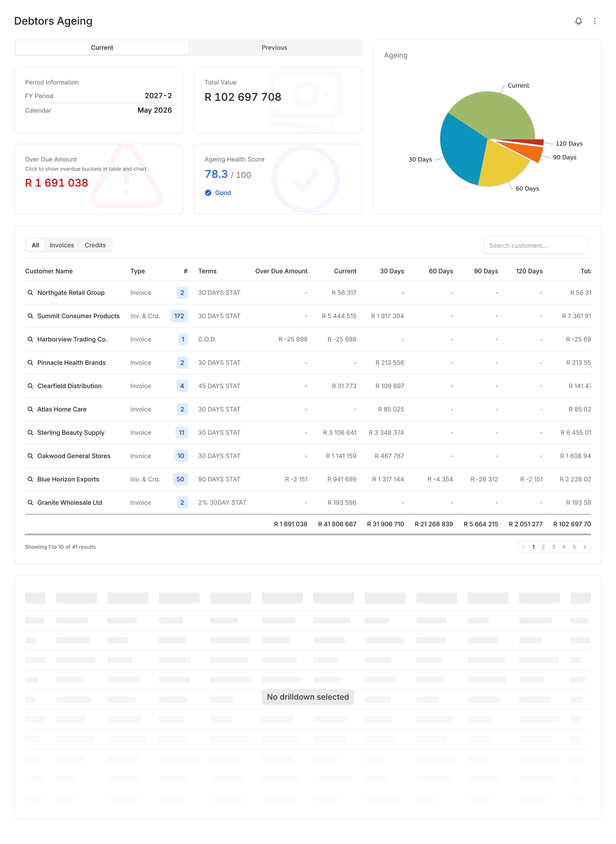Screen dimensions: 616x844
Task: Switch to the Previous period tab
Action: point(274,47)
